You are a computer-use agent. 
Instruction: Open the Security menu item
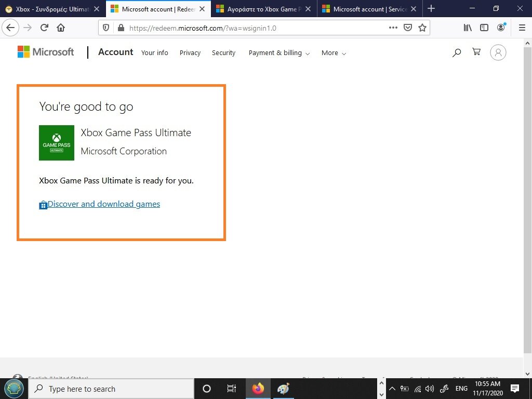tap(223, 53)
